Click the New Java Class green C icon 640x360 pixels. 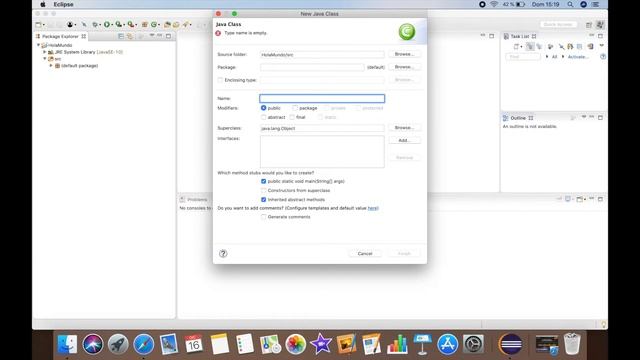tap(154, 24)
